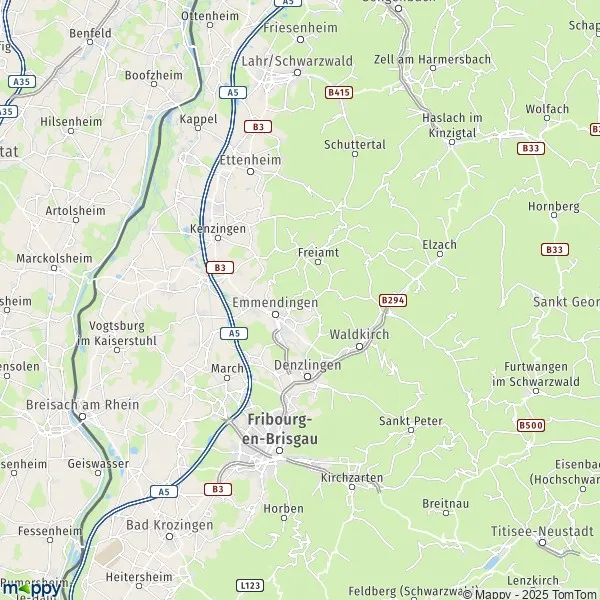Select the Sankt Peter town marker
Image resolution: width=600 pixels, height=600 pixels.
[411, 430]
